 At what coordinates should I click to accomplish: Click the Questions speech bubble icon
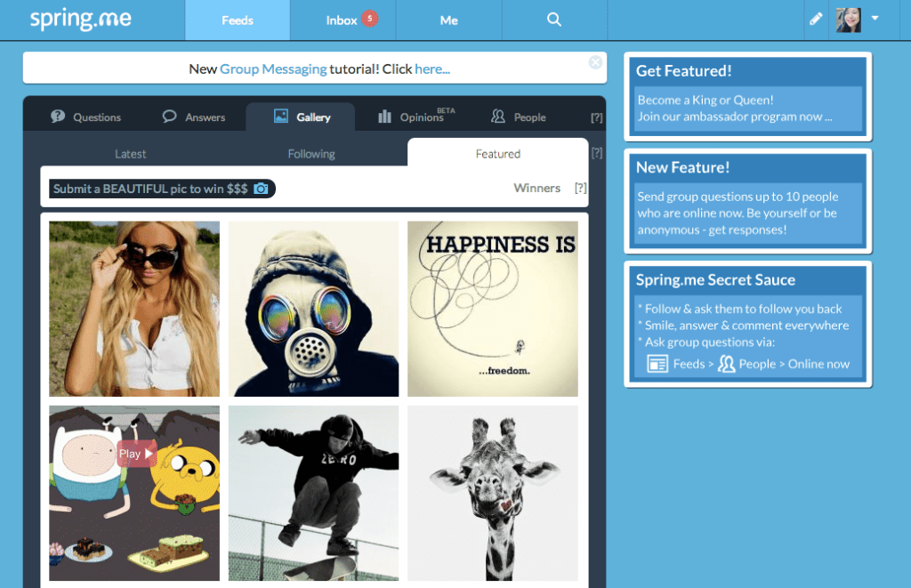58,117
